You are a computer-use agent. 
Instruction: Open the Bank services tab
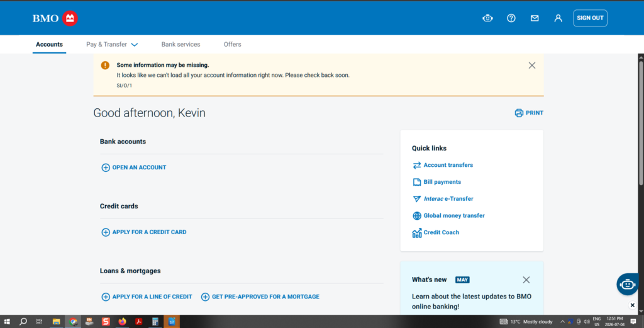(180, 45)
